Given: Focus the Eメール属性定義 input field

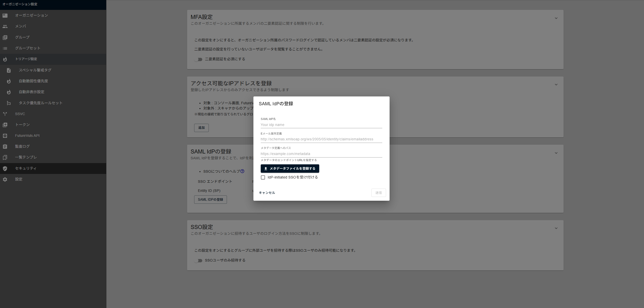Looking at the screenshot, I should [321, 139].
